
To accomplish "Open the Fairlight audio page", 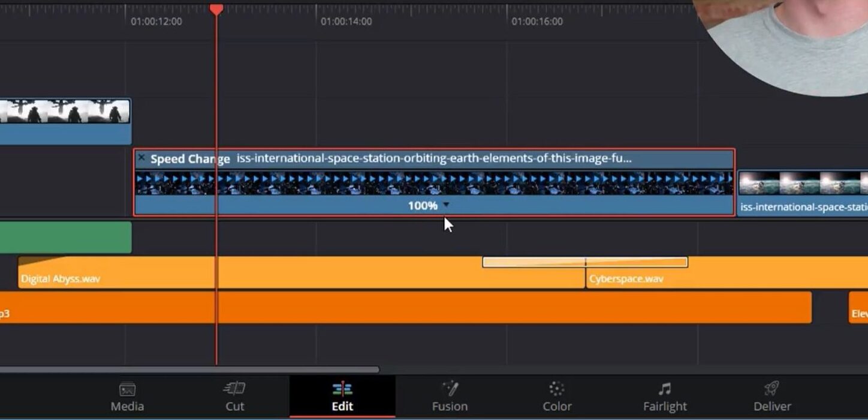I will coord(664,396).
